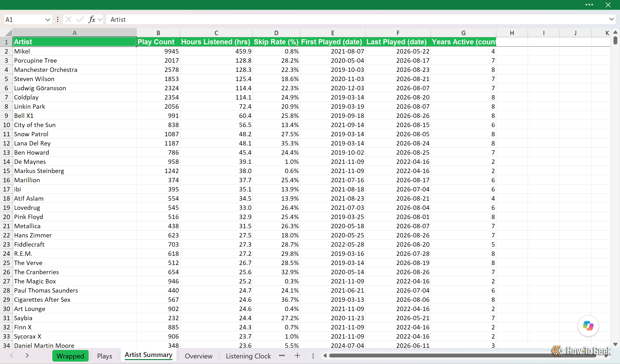Select the Porcupine Tree cell
The height and width of the screenshot is (364, 620).
pyautogui.click(x=75, y=61)
